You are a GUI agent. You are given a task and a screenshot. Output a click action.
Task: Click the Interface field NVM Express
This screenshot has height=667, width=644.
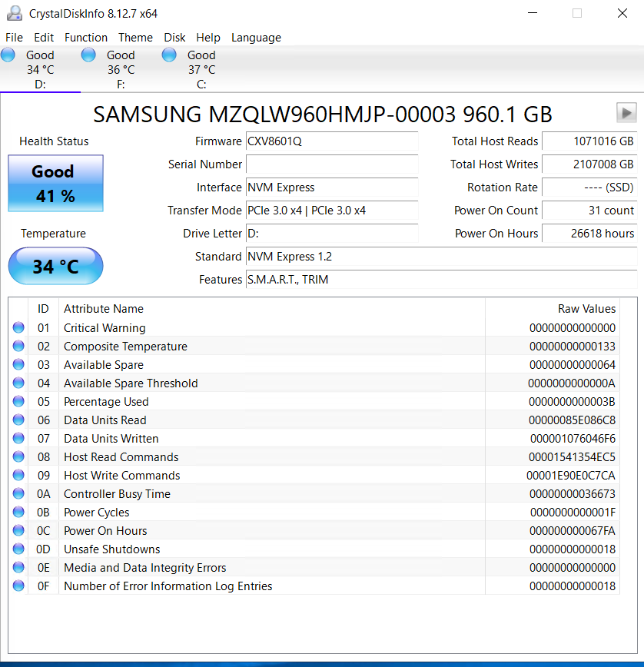click(332, 187)
